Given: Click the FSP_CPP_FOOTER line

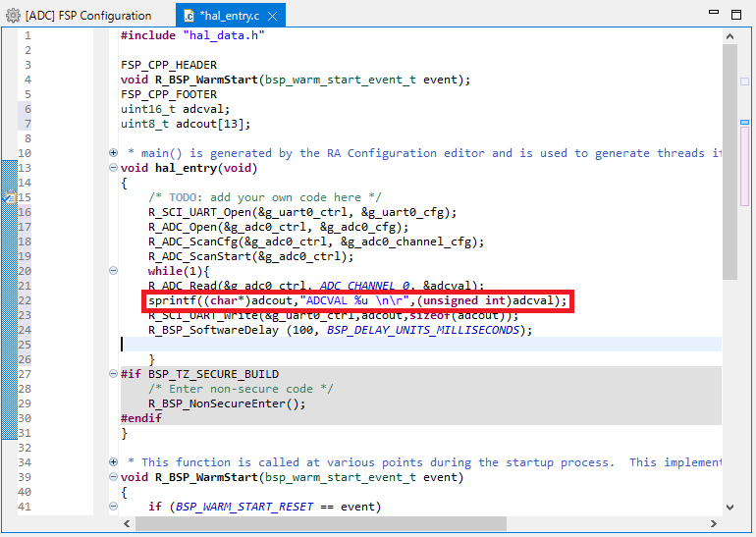Looking at the screenshot, I should coord(169,94).
